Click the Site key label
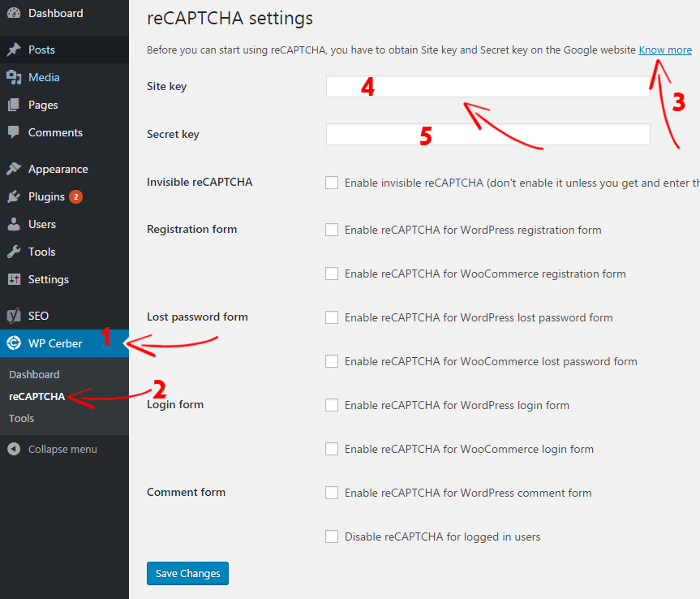The height and width of the screenshot is (599, 700). coord(166,86)
